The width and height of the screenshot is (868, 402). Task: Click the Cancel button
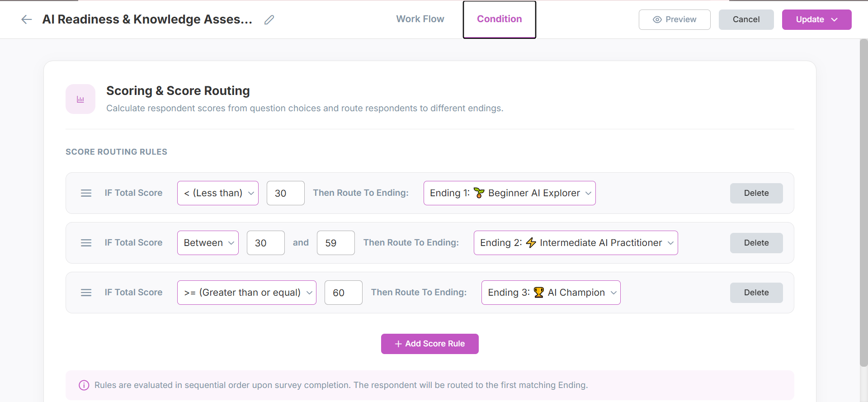pyautogui.click(x=746, y=19)
